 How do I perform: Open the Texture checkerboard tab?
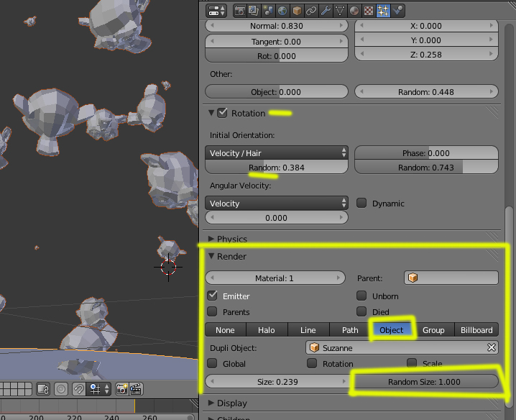pyautogui.click(x=369, y=11)
